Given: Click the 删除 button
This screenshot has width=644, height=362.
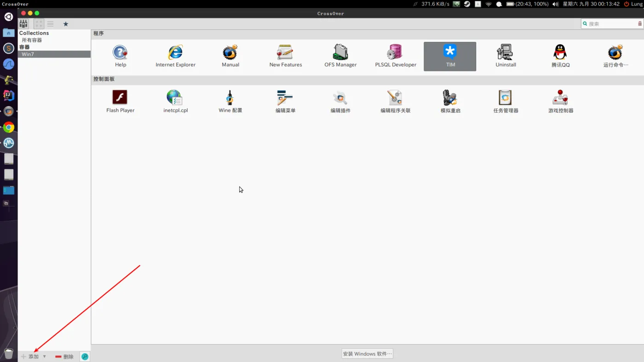Looking at the screenshot, I should [64, 356].
